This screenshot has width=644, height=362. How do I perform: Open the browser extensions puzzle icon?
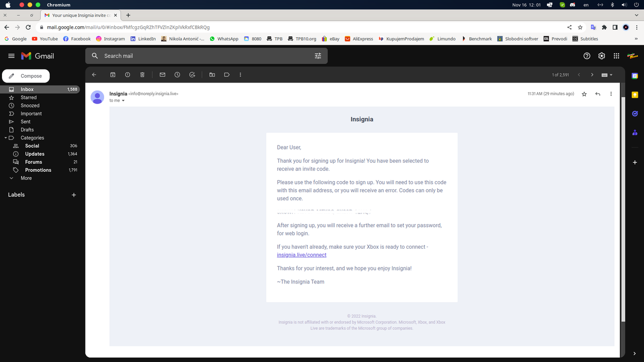[x=604, y=27]
